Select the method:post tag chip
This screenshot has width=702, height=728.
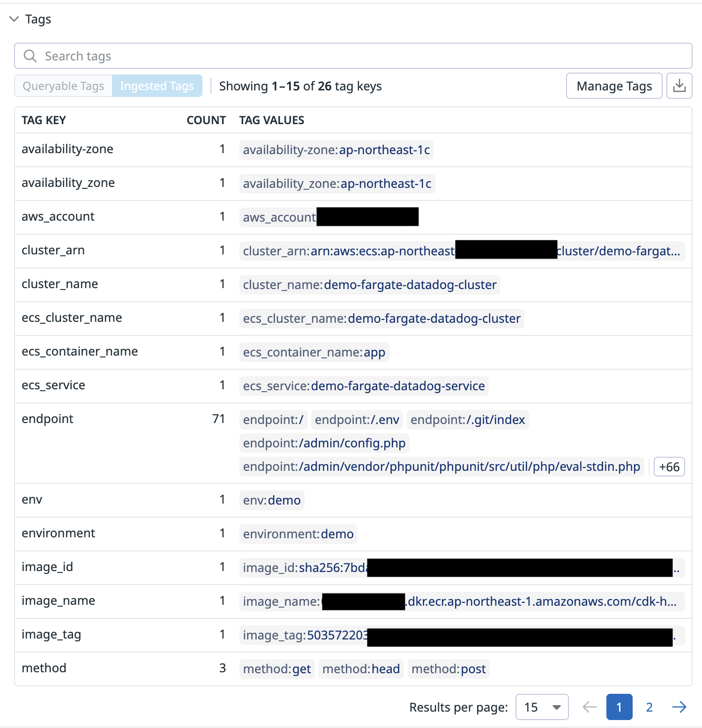pyautogui.click(x=448, y=669)
